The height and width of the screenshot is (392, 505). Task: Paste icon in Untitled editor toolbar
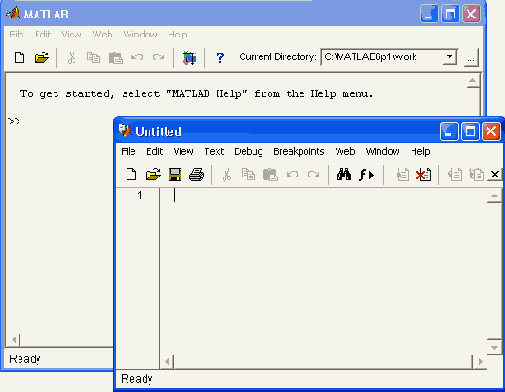click(270, 174)
